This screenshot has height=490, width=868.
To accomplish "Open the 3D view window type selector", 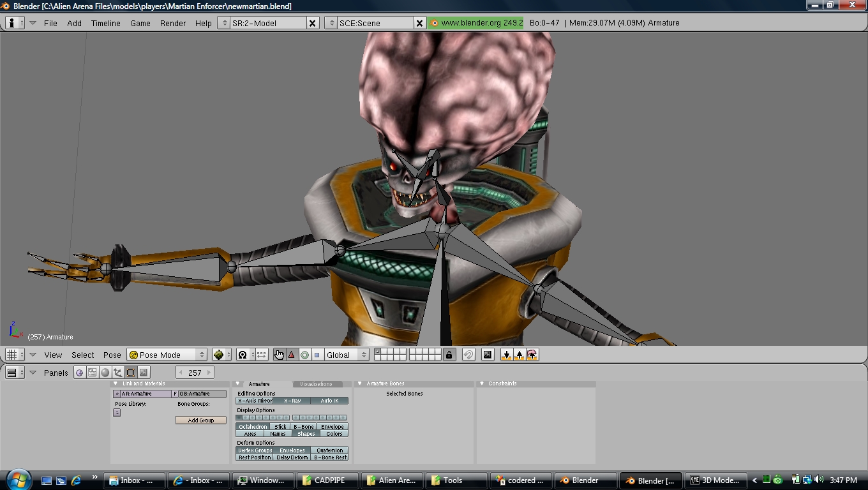I will 14,355.
